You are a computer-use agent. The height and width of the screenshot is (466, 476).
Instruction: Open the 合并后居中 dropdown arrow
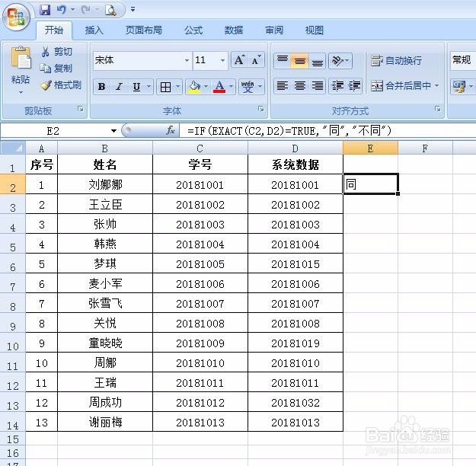(437, 86)
